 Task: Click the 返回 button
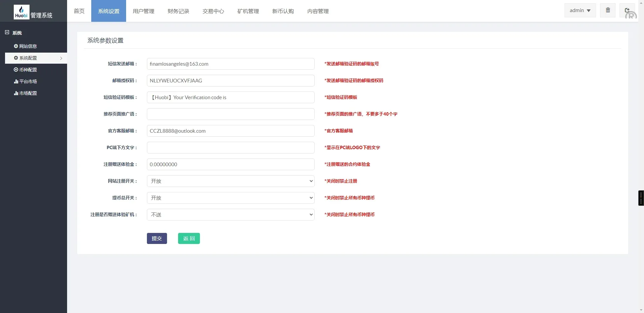189,239
